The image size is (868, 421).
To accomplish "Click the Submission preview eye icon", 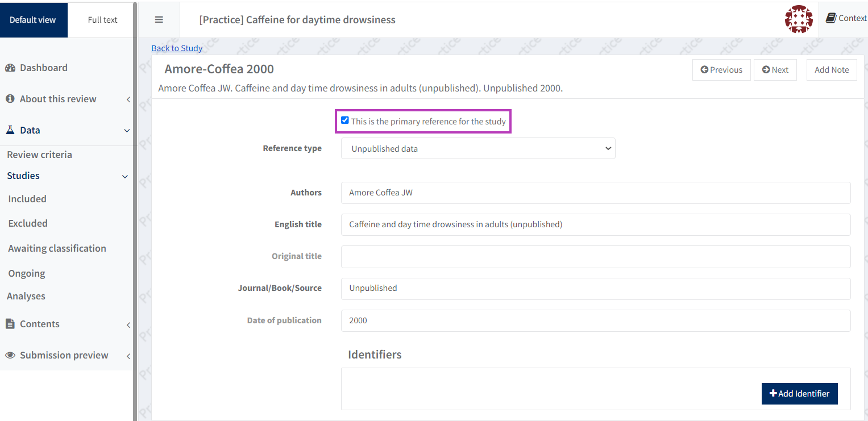I will [10, 355].
